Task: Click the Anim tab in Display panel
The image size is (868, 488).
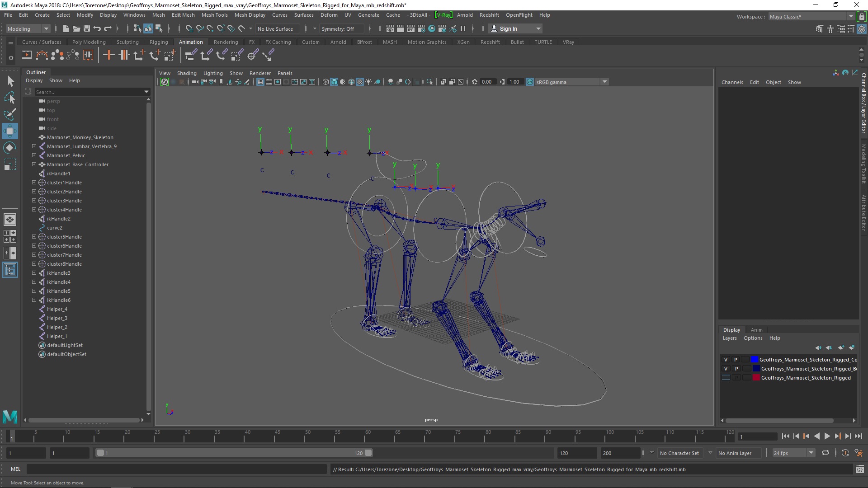Action: [756, 329]
